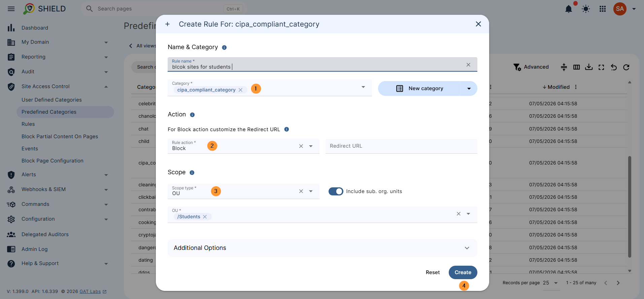Image resolution: width=644 pixels, height=299 pixels.
Task: Toggle the light/dark theme icon
Action: tap(586, 9)
